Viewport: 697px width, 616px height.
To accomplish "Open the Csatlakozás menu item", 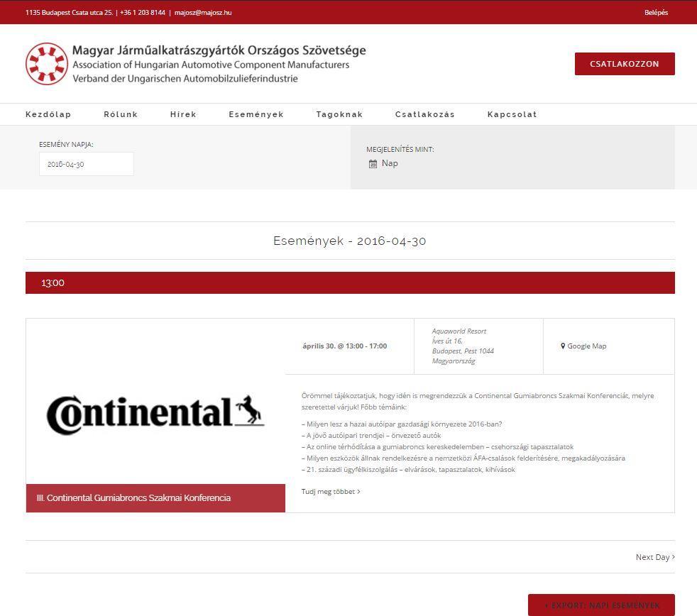I will 425,114.
